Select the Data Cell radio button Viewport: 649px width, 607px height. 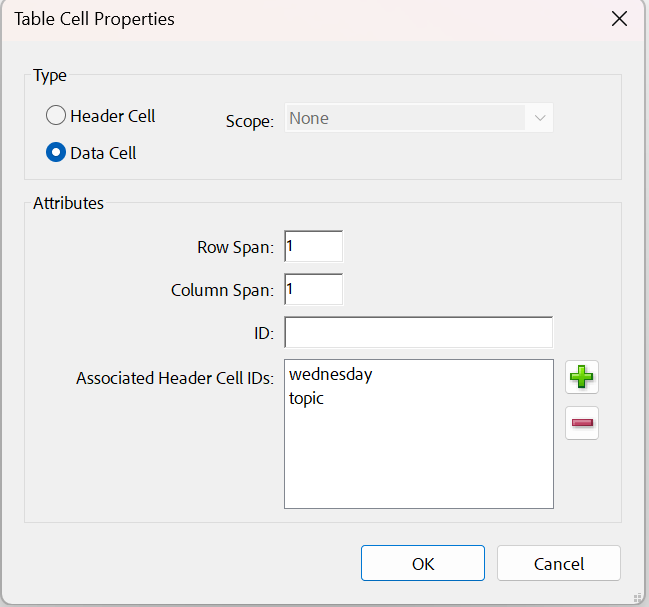[x=56, y=152]
